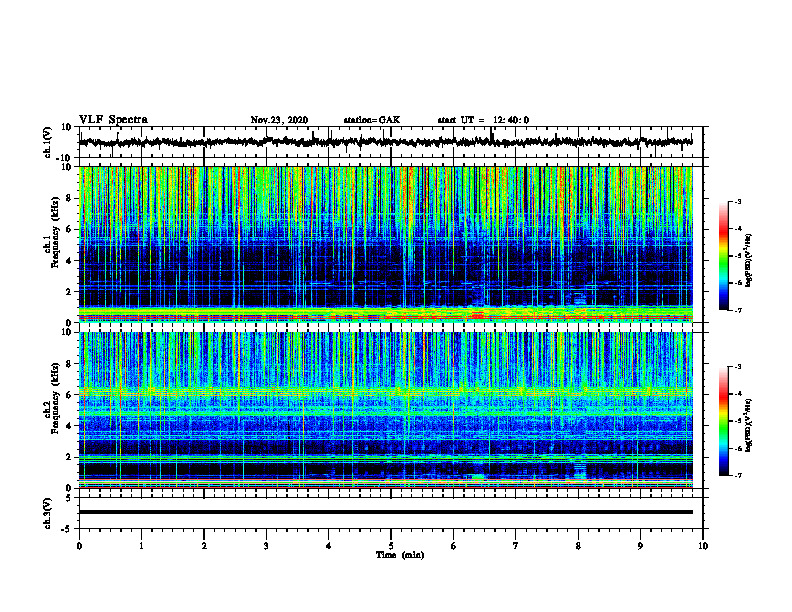Click the "8" kHz tick on ch.2 frequency axis
This screenshot has height=612, width=792.
pos(69,364)
